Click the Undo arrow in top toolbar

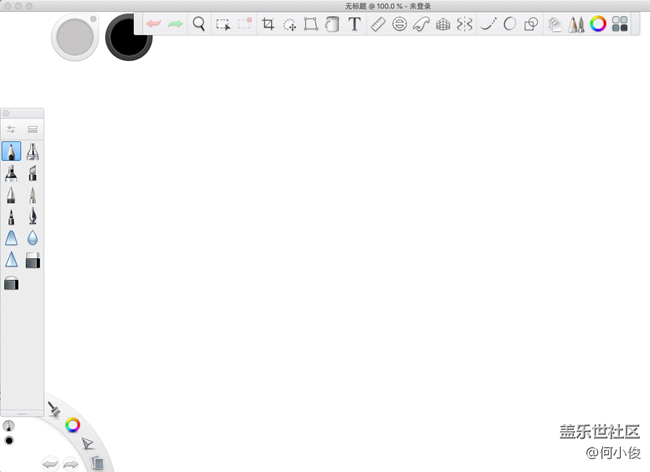pyautogui.click(x=153, y=24)
